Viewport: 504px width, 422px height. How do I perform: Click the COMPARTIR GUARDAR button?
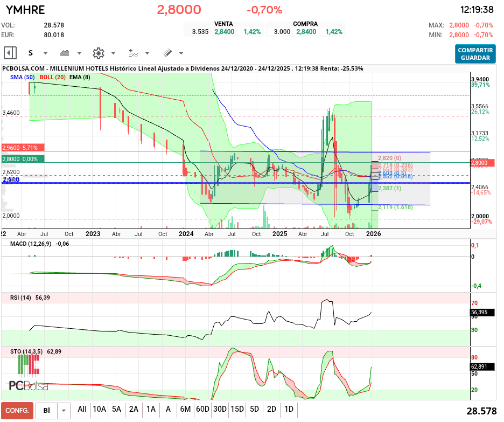[x=475, y=54]
